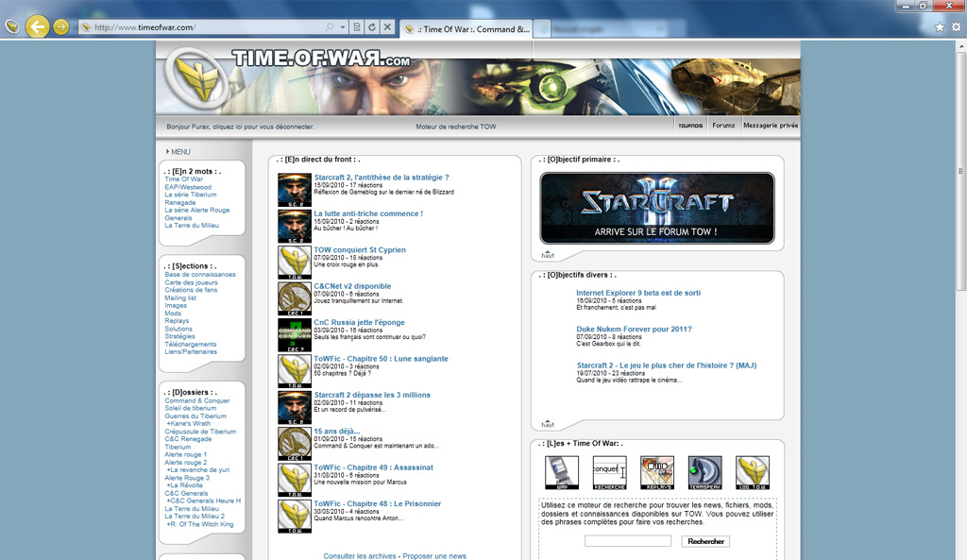Go back with the yellow Back arrow
Image resolution: width=967 pixels, height=560 pixels.
point(37,26)
